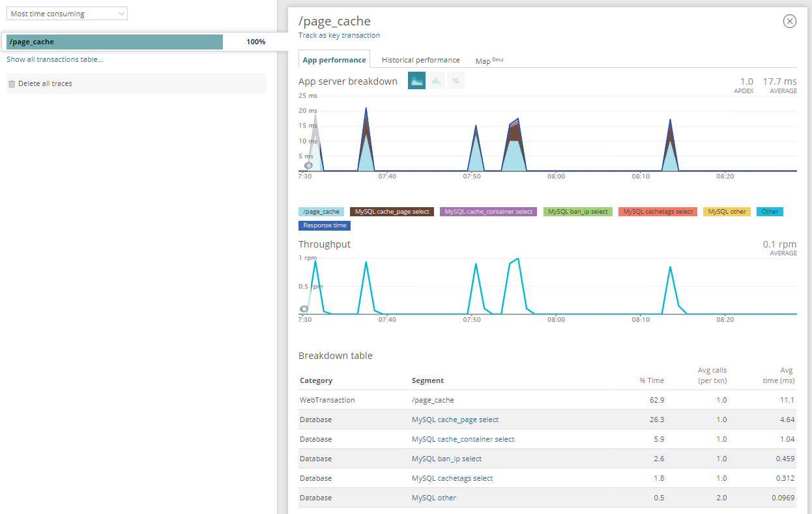Open the Historical performance tab
This screenshot has width=812, height=514.
pos(420,60)
